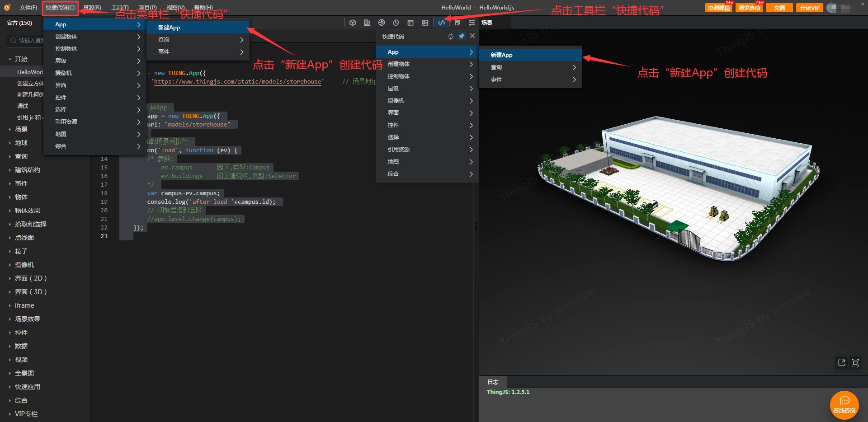Screen dimensions: 868x422
Task: Click the 升级VIP button
Action: point(809,8)
